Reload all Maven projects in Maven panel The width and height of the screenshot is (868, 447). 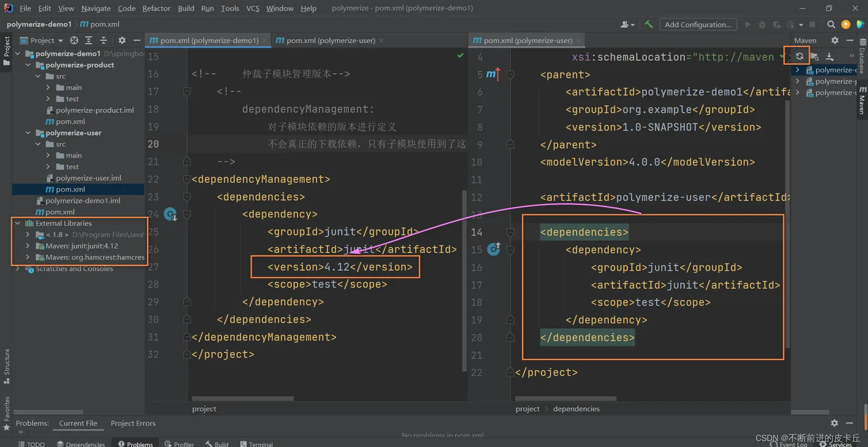(800, 56)
